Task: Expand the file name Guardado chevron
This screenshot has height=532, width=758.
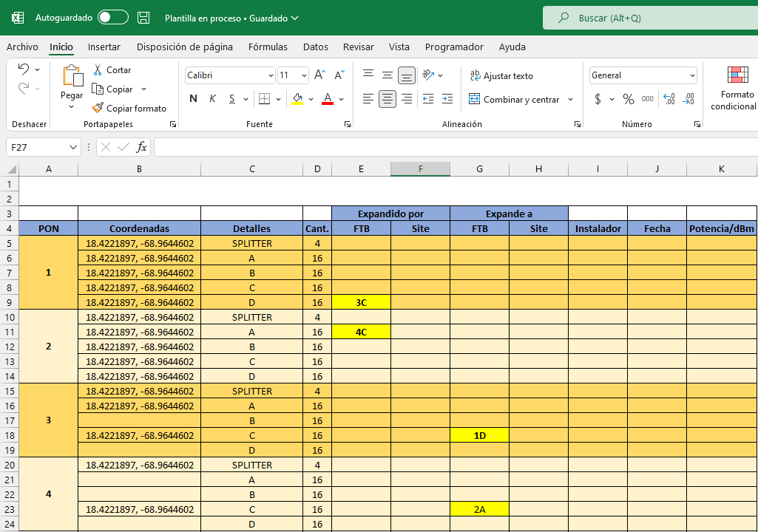Action: [294, 18]
